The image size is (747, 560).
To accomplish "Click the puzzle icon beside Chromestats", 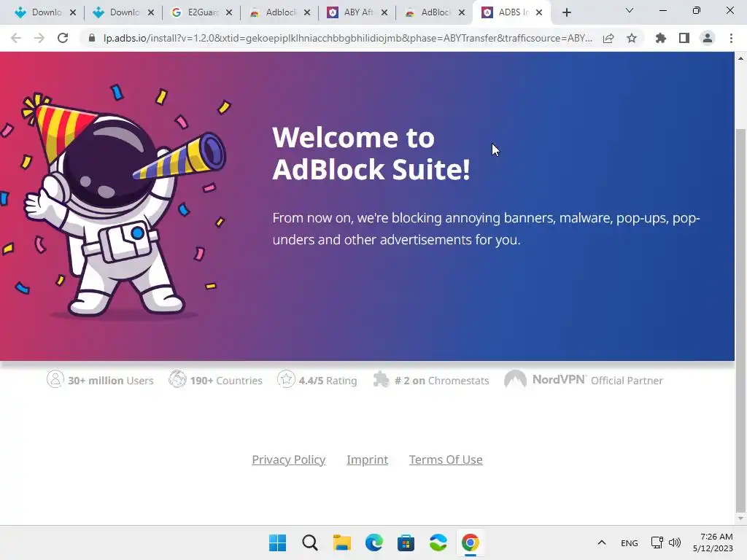I will [381, 379].
